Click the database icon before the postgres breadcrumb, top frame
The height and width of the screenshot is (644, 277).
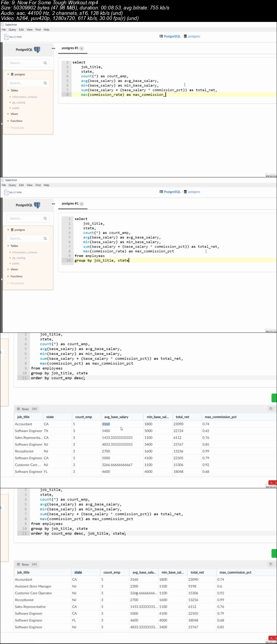click(185, 36)
